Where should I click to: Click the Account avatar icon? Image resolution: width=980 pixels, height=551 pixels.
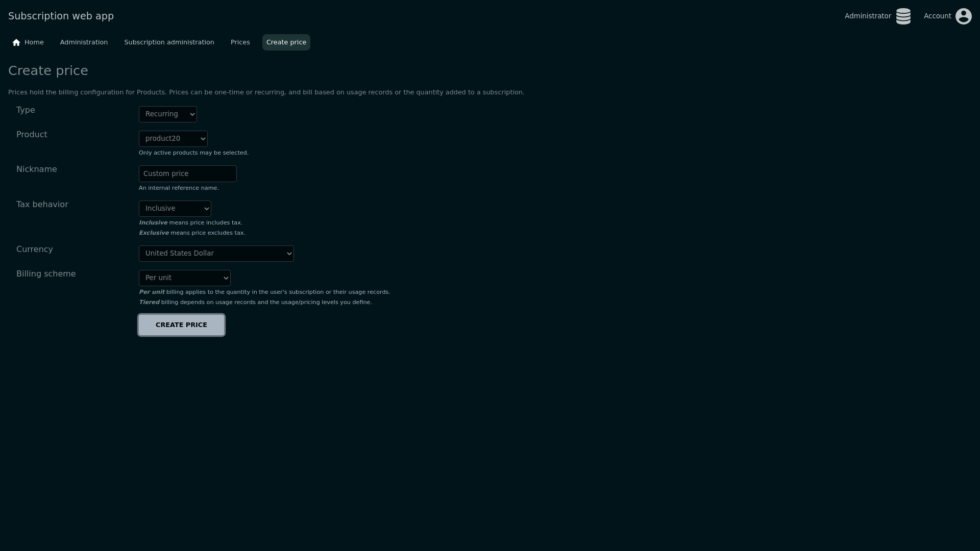tap(963, 16)
